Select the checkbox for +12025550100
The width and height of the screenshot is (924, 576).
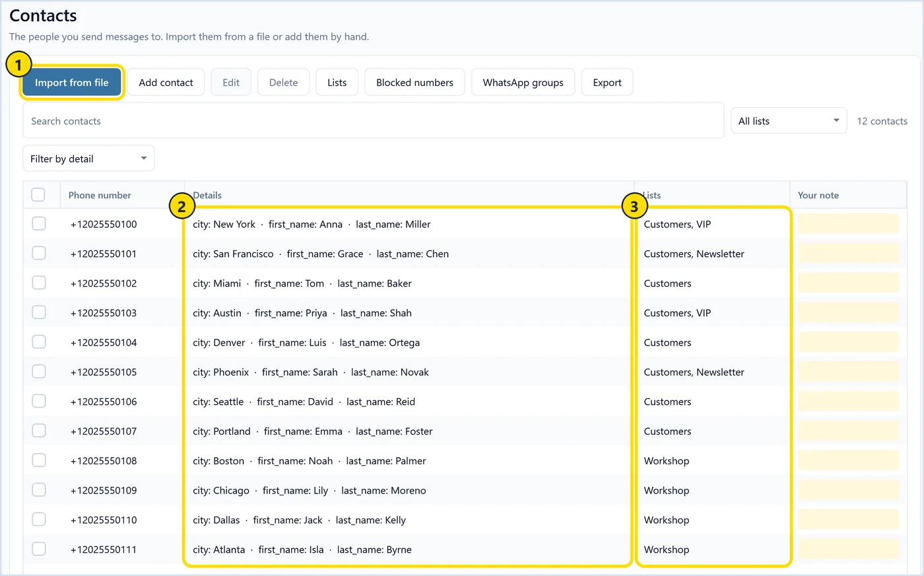[39, 224]
